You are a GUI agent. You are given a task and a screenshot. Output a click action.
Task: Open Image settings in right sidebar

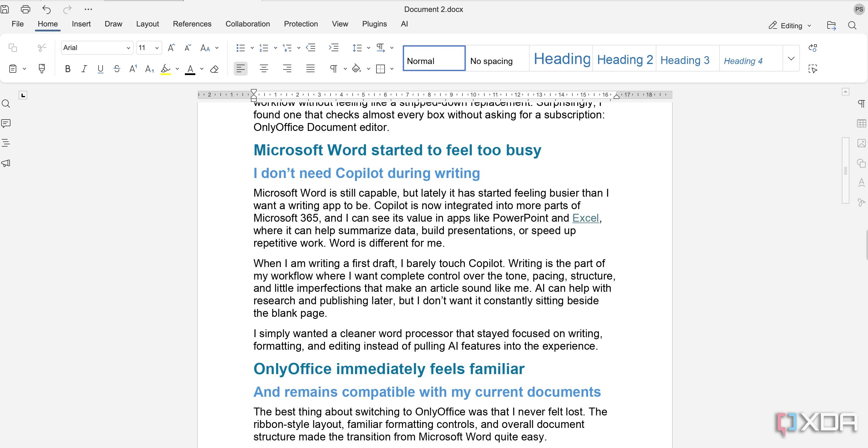(x=861, y=143)
